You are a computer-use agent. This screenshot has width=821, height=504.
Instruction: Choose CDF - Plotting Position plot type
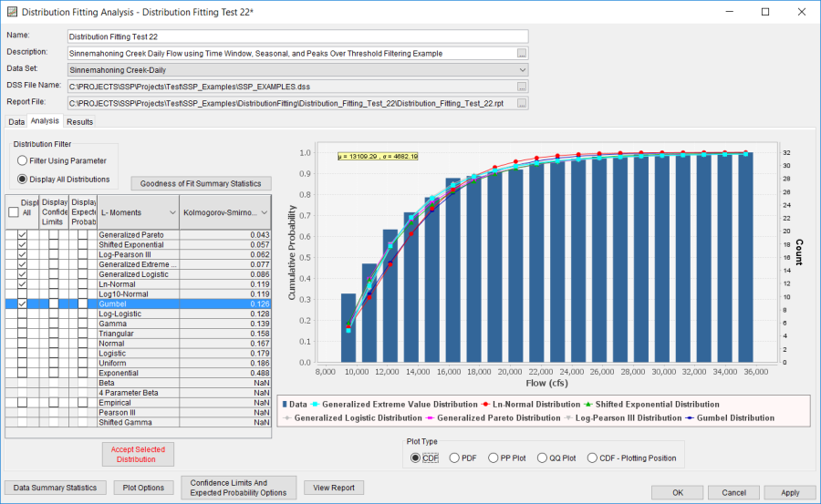pos(592,458)
